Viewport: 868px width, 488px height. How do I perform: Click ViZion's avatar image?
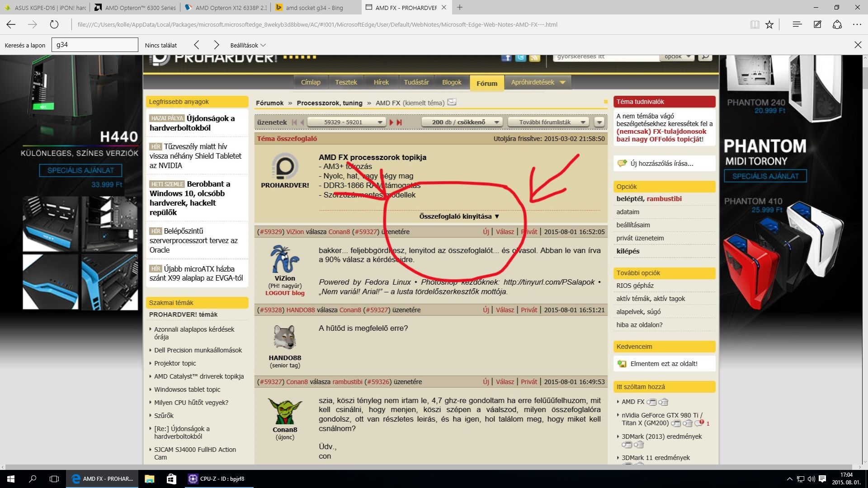(x=285, y=259)
